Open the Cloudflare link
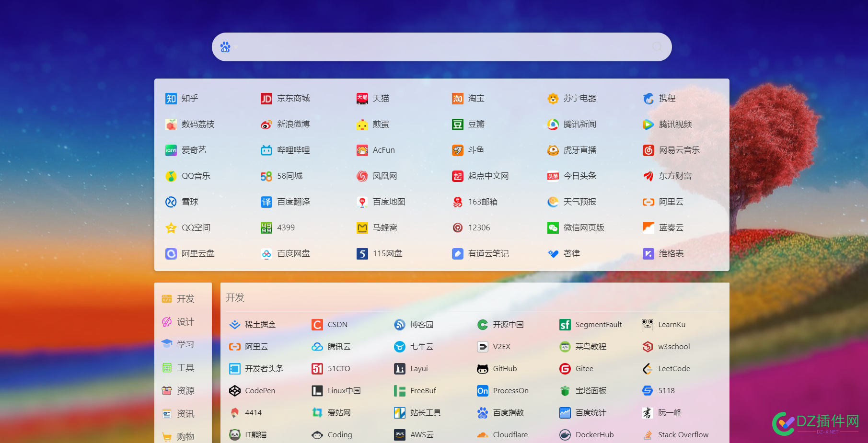Screen dimensions: 868x443 (502, 435)
